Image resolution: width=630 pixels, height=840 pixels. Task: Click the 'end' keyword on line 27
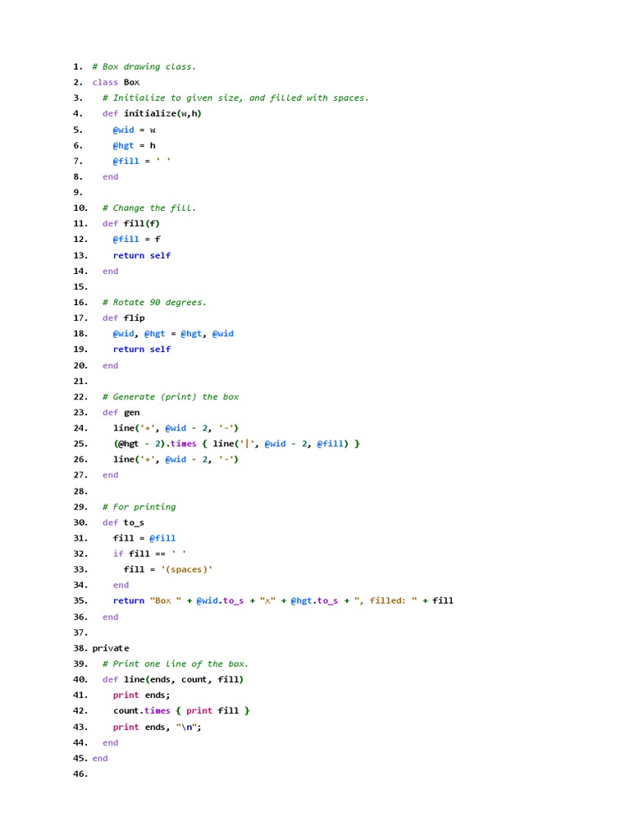111,475
